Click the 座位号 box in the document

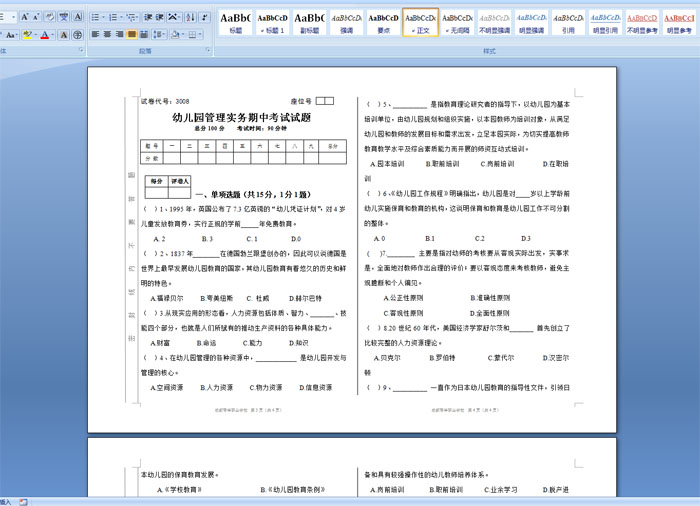pos(325,101)
